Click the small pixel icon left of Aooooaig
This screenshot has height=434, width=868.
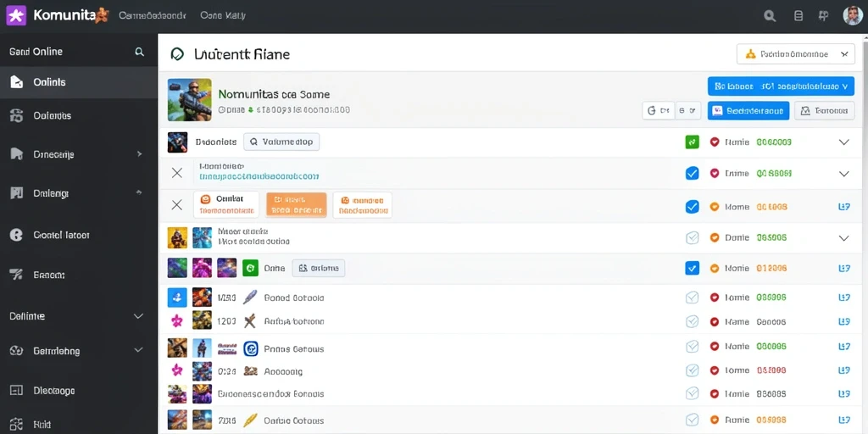251,371
